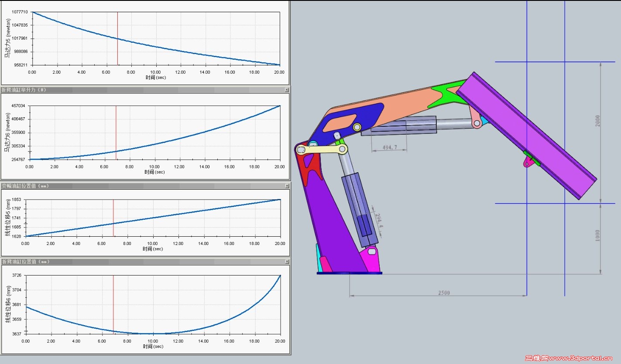
Task: Click the red time cursor in 马达力5 chart
Action: [x=117, y=38]
